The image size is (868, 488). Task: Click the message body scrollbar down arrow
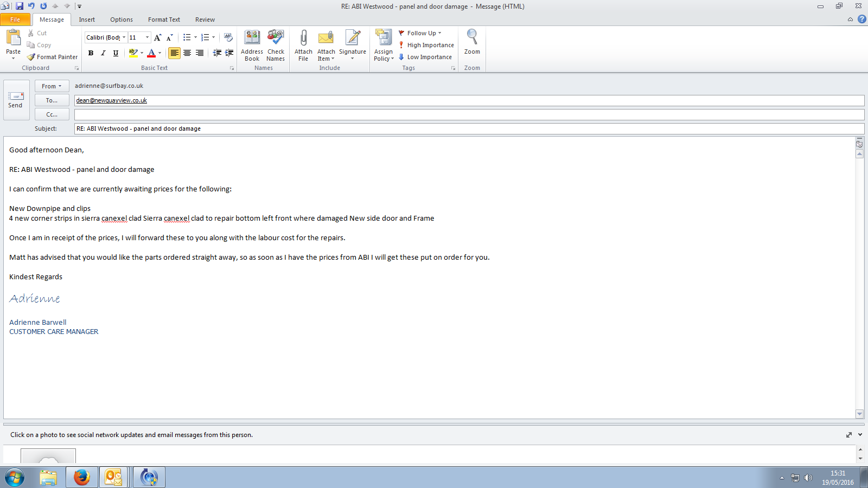859,414
